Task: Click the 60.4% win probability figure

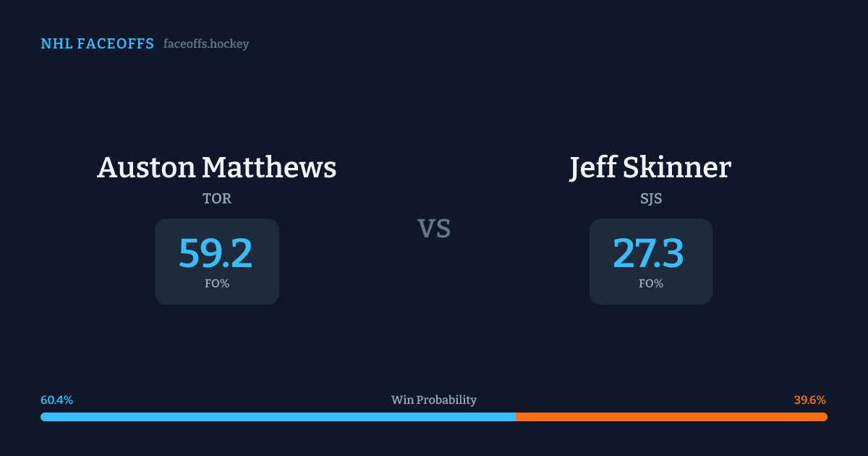Action: pyautogui.click(x=57, y=400)
